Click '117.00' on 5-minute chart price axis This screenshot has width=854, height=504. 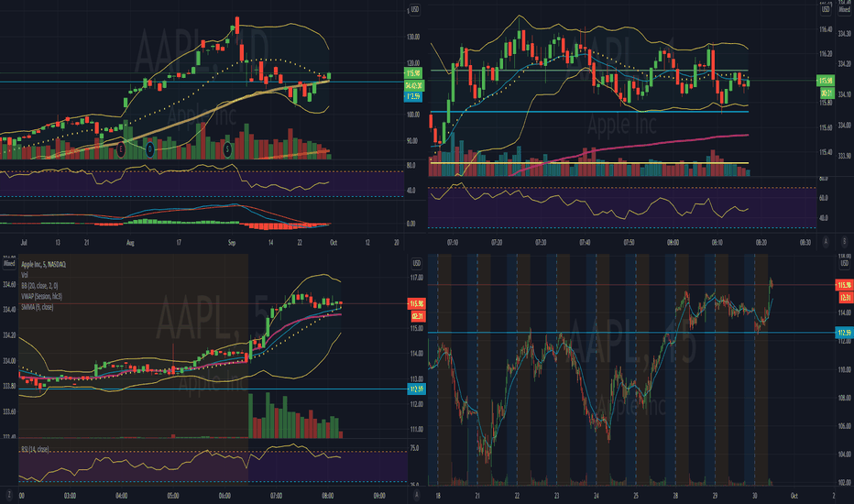[x=417, y=278]
